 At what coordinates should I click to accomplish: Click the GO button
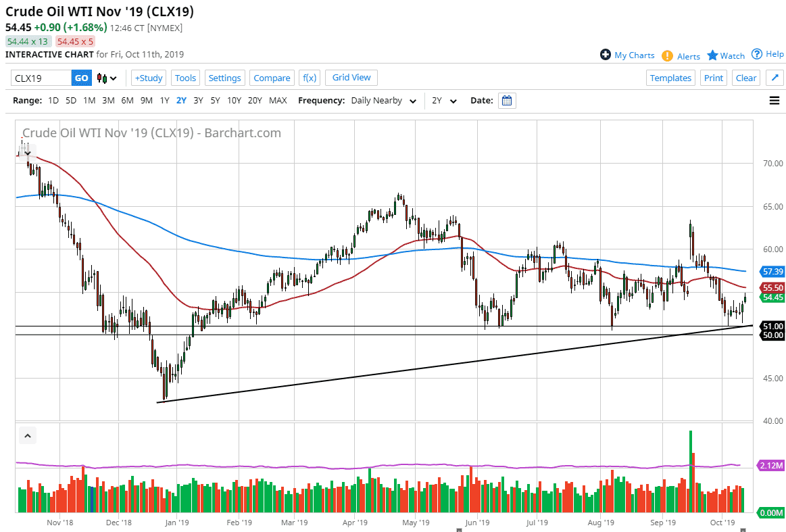81,78
